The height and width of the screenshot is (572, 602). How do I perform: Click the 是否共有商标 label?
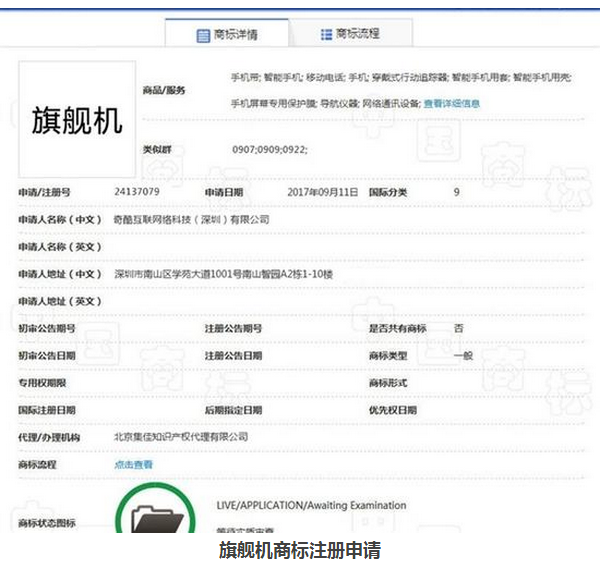(x=398, y=329)
